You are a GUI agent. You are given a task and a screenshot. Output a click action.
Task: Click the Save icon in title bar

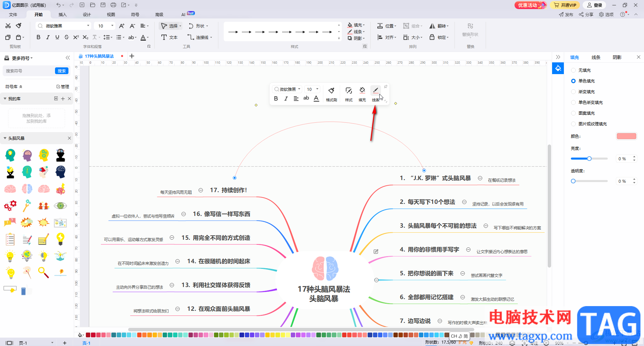[103, 5]
